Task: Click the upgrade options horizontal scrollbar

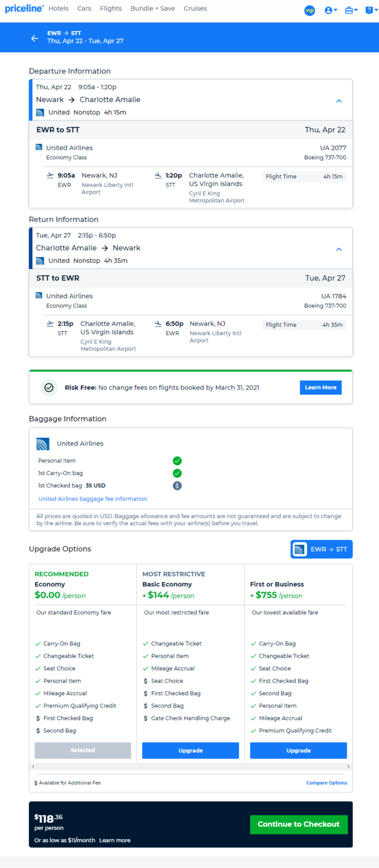Action: pyautogui.click(x=191, y=766)
